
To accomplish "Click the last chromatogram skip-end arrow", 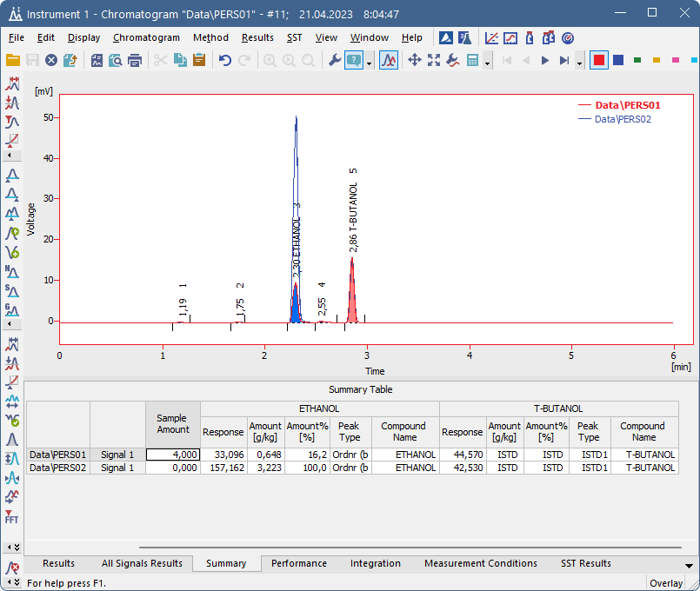I will pos(564,60).
